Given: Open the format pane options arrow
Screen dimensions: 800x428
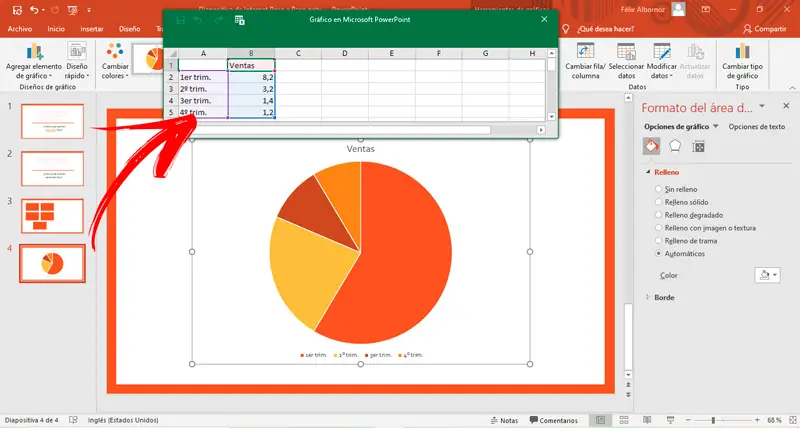Looking at the screenshot, I should (762, 106).
